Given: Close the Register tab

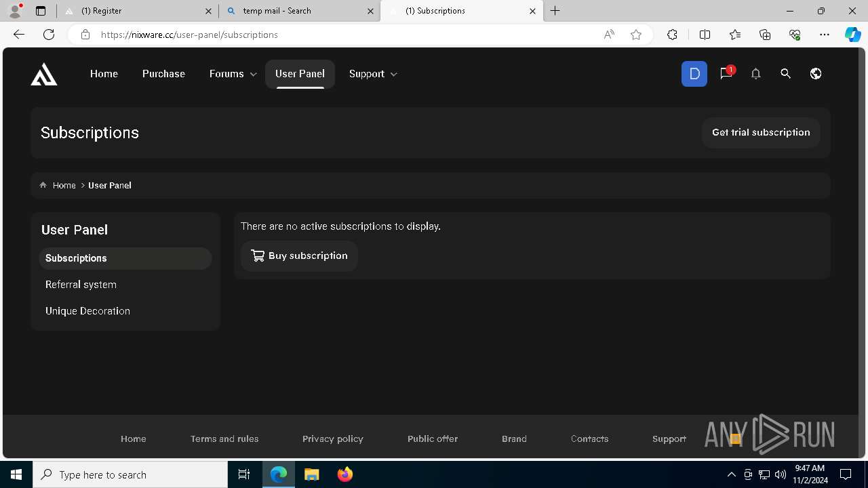Looking at the screenshot, I should point(208,11).
